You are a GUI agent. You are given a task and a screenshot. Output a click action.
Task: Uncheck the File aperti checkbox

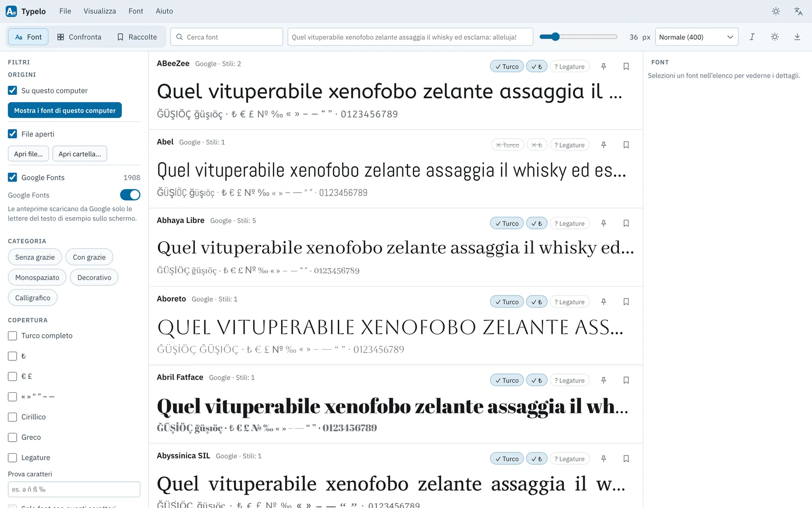[13, 134]
